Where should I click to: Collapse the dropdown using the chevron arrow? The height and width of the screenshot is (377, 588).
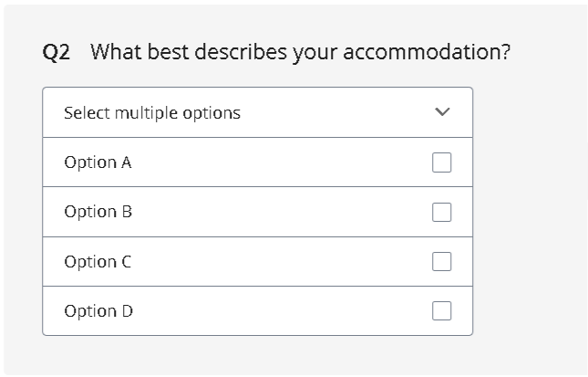(442, 112)
